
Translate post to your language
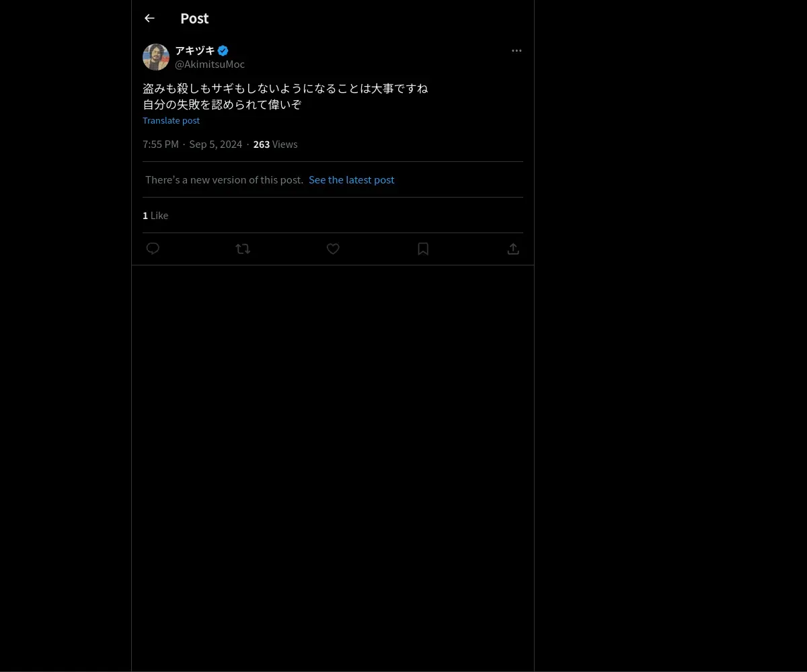pos(171,120)
